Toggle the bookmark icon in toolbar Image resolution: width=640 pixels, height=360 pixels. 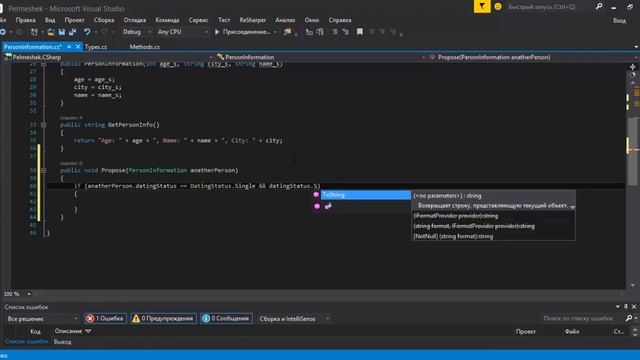[360, 32]
